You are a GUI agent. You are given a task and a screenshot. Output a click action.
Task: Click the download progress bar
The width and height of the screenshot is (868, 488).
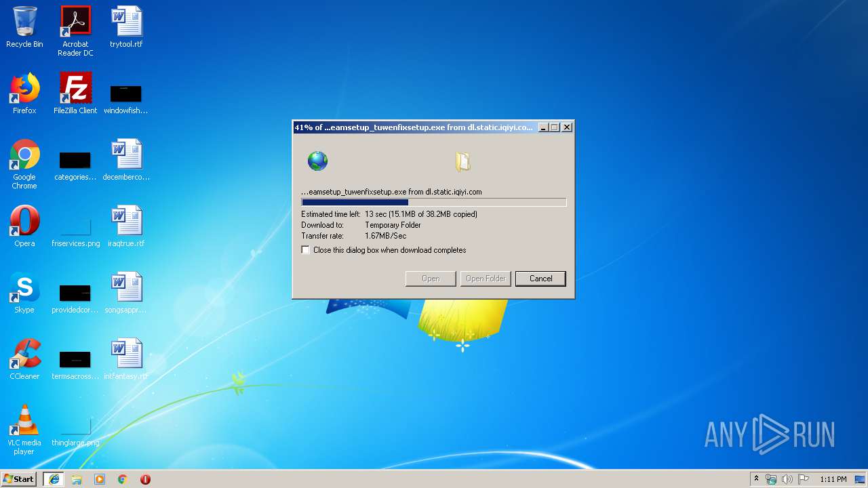434,202
